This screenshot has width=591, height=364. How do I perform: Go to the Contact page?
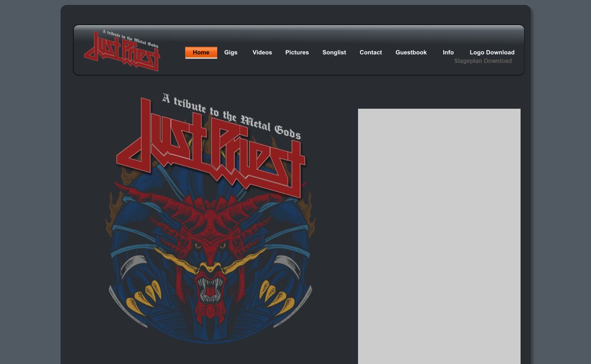coord(371,53)
